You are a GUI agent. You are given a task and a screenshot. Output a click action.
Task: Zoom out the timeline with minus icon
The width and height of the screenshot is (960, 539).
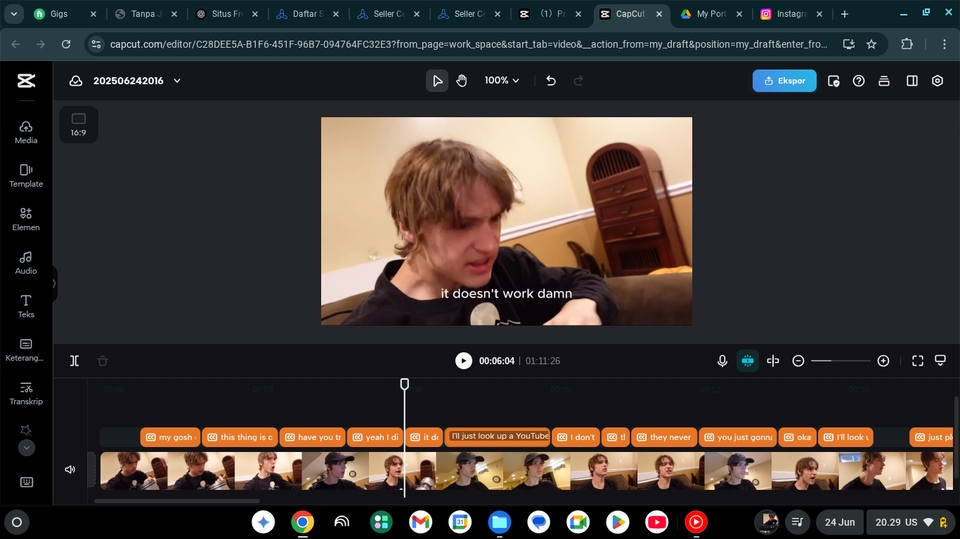798,361
